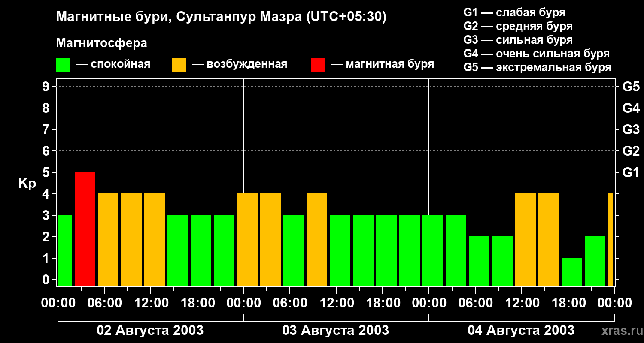Click the 'G1 — слабая буря' legend line
644x343 pixels.
tap(514, 12)
